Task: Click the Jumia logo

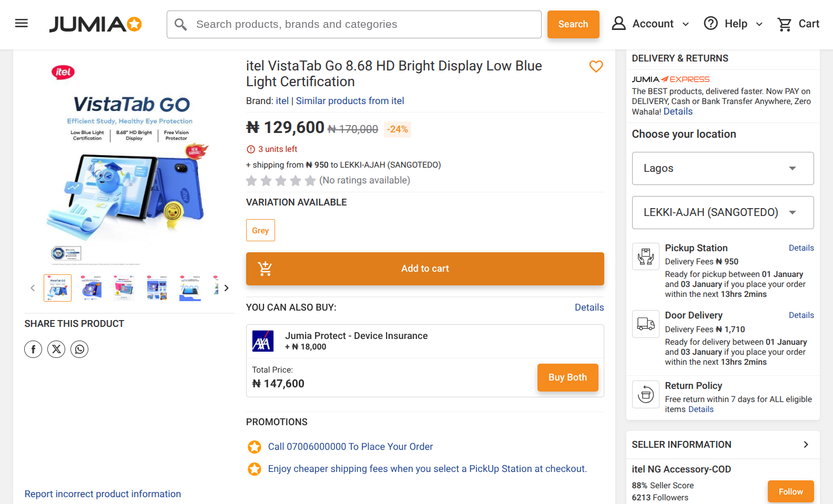Action: 95,24
